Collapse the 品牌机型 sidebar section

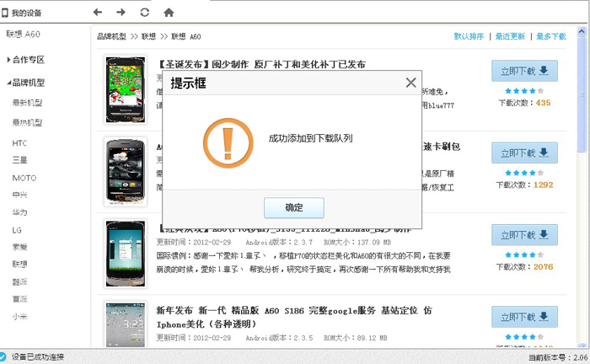(x=25, y=83)
